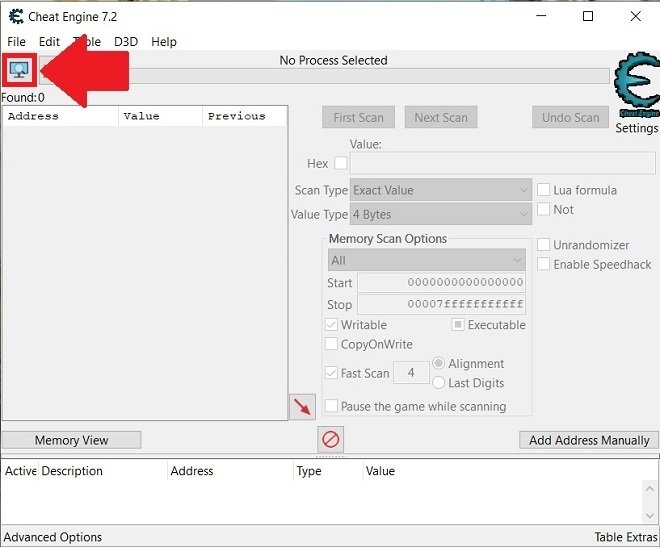Enable the Lua formula checkbox
This screenshot has width=660, height=547.
tap(543, 190)
